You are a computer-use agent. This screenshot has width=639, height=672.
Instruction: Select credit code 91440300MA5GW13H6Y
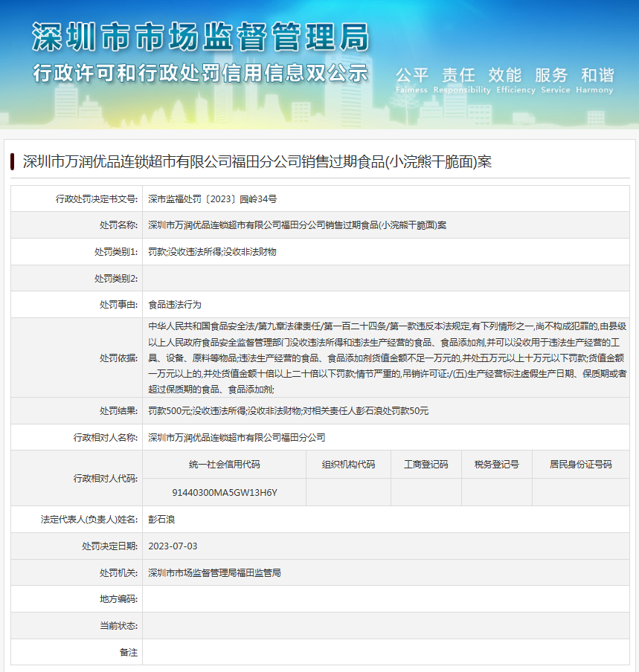(225, 493)
